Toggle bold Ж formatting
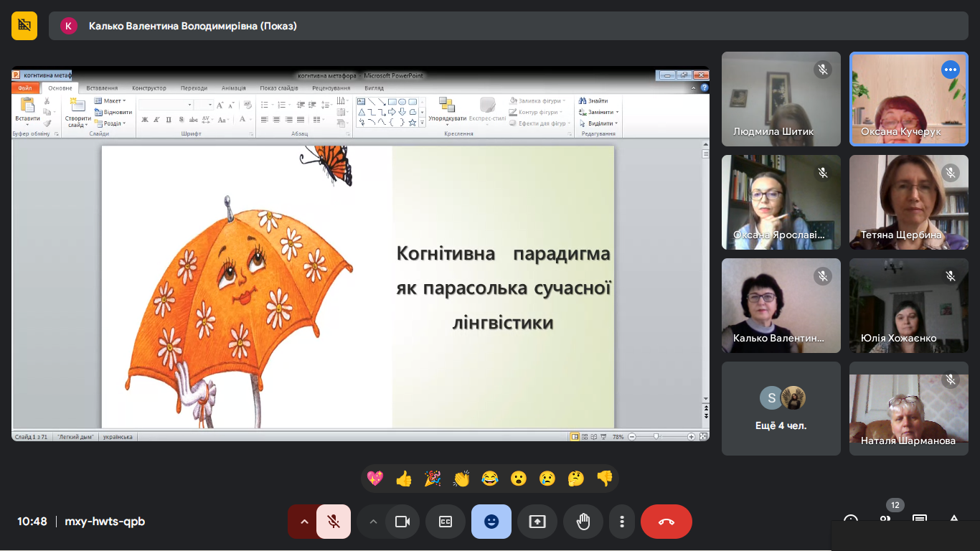Image resolution: width=980 pixels, height=551 pixels. click(x=145, y=120)
